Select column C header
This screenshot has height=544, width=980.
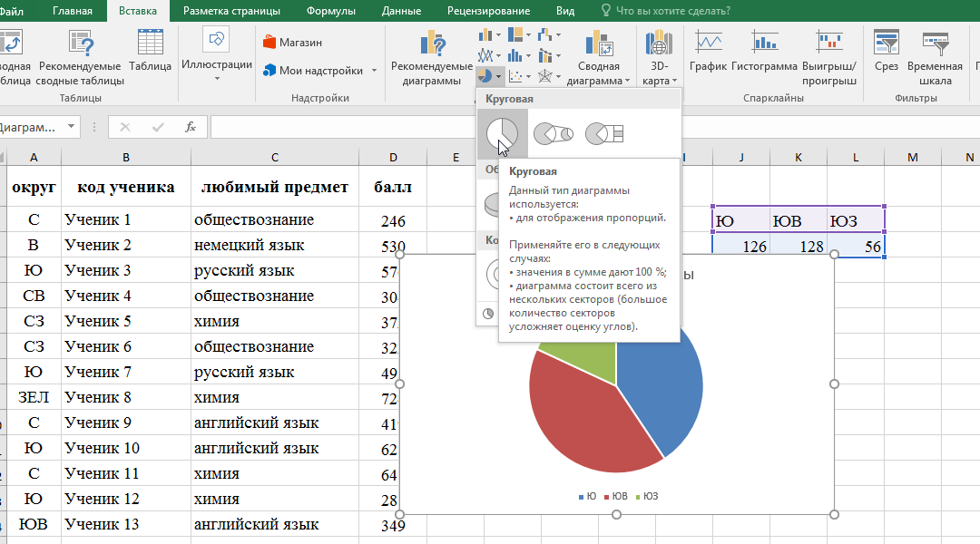coord(274,158)
